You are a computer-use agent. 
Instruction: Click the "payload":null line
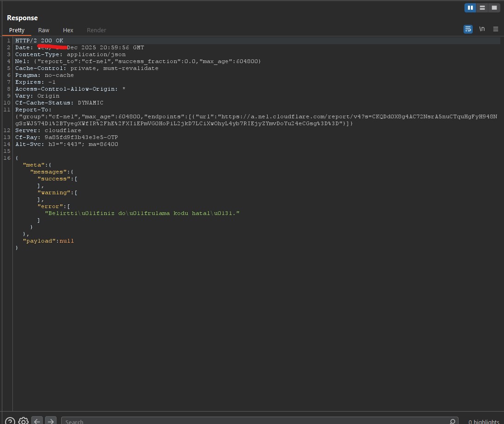click(x=48, y=241)
